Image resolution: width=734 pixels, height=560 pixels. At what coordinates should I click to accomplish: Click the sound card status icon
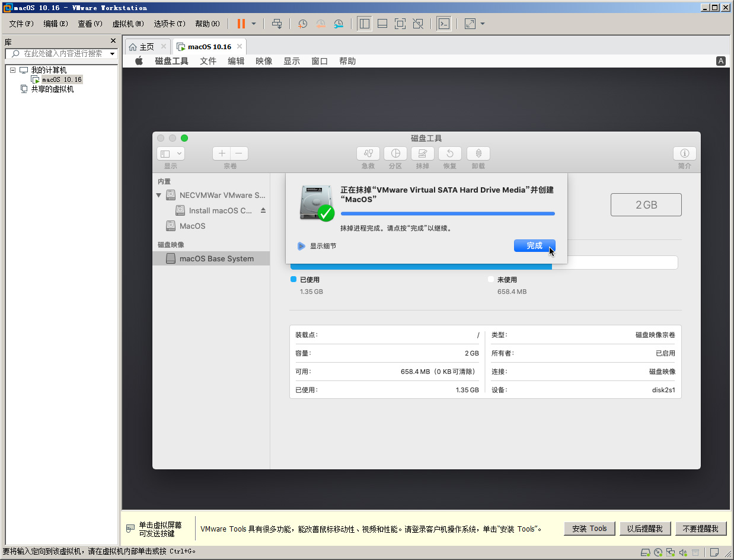683,552
